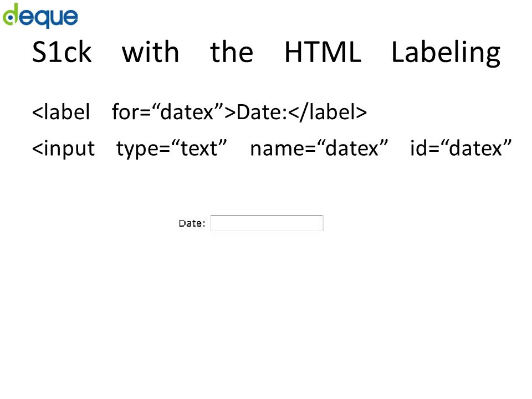
Task: Click 'Date:' inside the label code line
Action: 262,112
